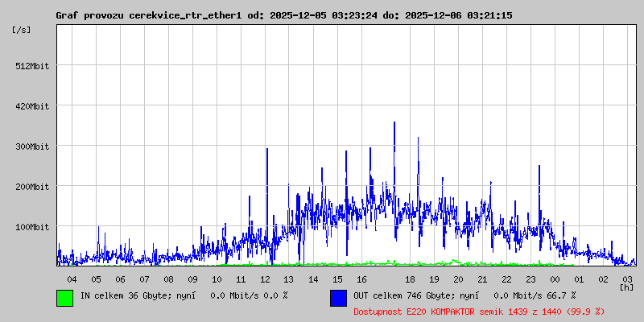Click the blue OUT legend swatch
Viewport: 644px width, 322px height.
click(338, 297)
